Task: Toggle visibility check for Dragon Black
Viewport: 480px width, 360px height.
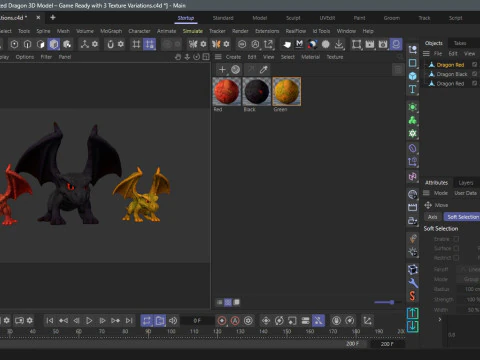Action: pyautogui.click(x=474, y=74)
